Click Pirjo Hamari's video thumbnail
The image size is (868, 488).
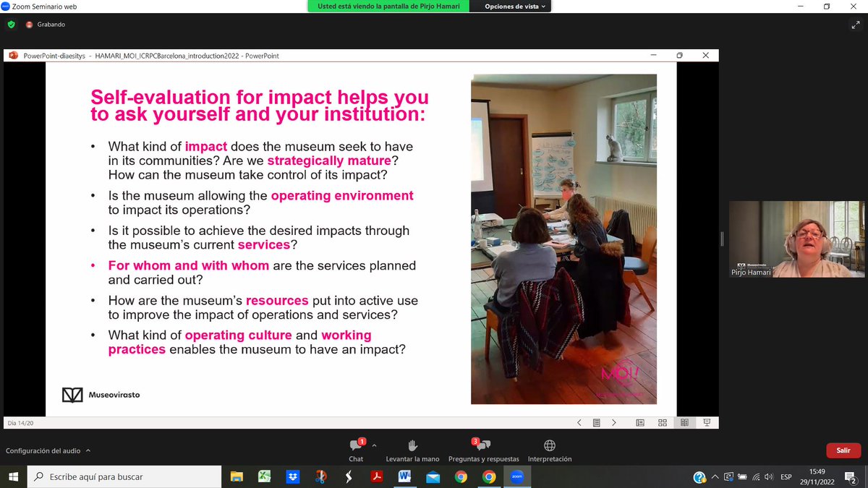pos(796,239)
